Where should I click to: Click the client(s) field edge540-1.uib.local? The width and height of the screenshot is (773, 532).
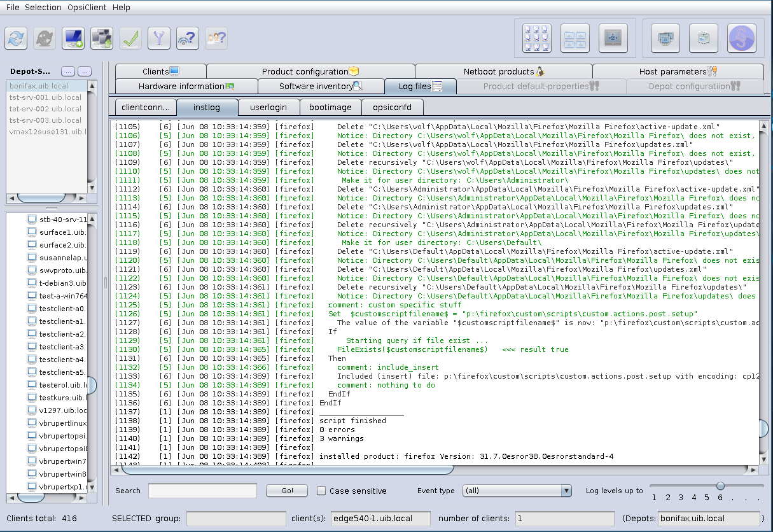(380, 518)
